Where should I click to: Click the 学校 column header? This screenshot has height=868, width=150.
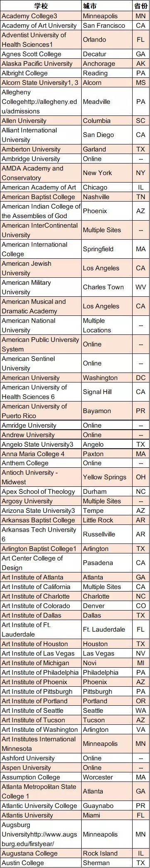(41, 6)
